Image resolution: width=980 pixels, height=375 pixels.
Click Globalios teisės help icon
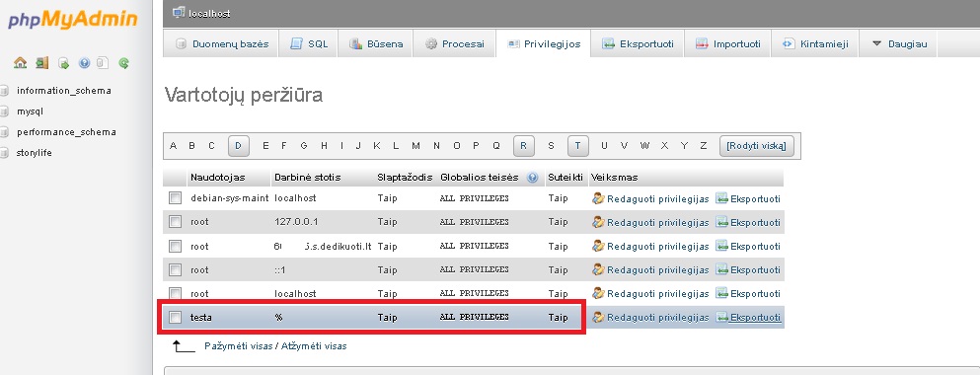coord(533,178)
